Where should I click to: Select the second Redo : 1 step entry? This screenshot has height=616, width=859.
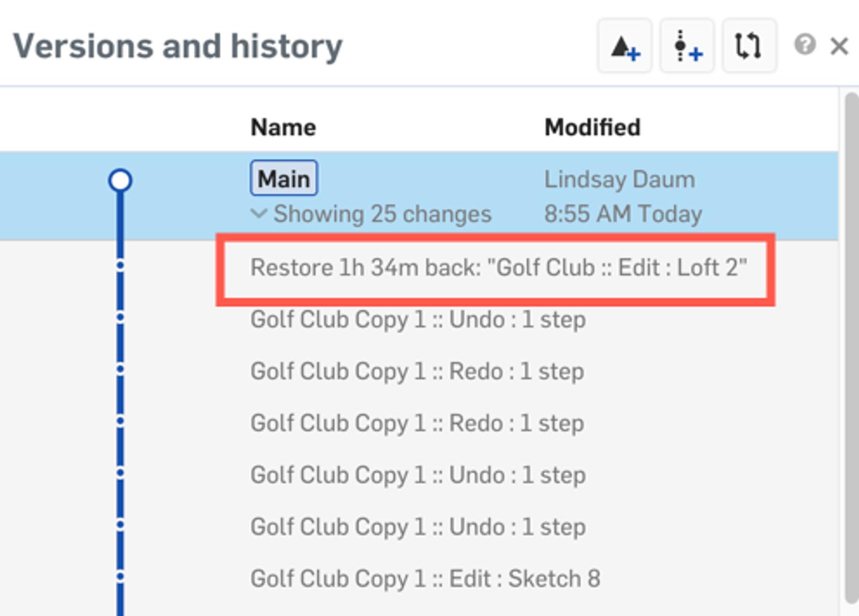417,423
